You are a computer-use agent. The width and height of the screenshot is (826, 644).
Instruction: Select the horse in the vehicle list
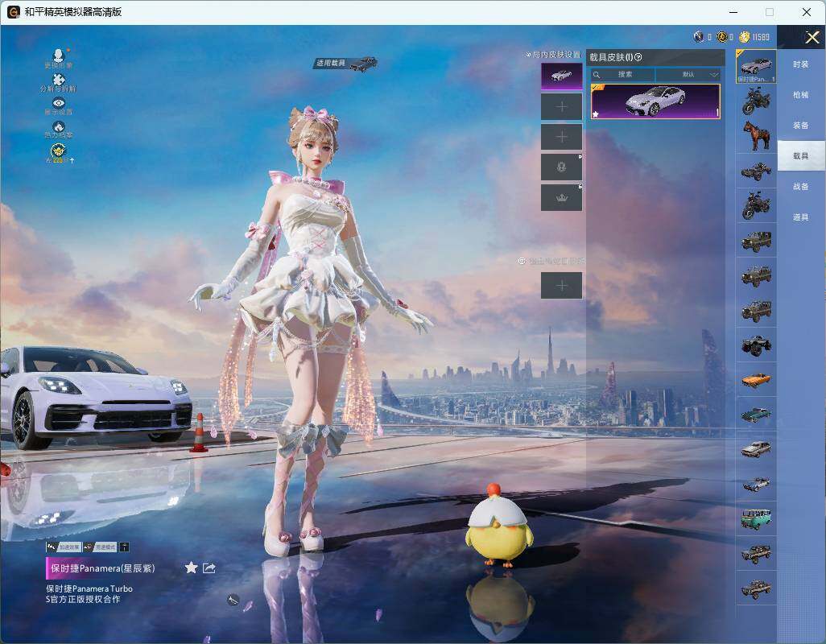[x=756, y=136]
